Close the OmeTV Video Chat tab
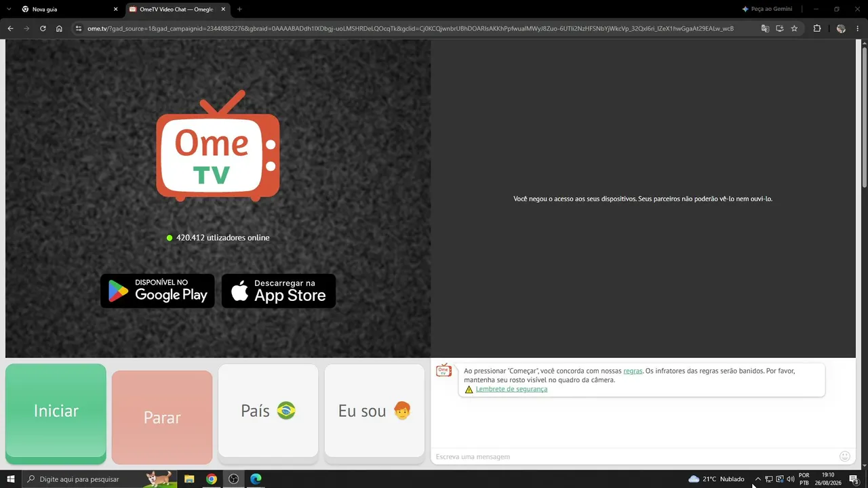Viewport: 868px width, 488px height. pos(223,9)
